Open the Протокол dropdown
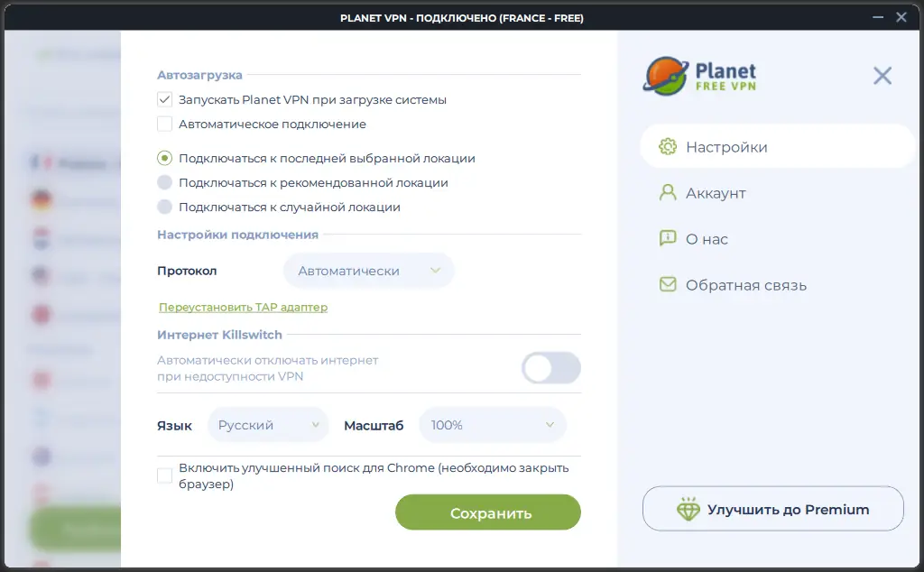 pos(369,271)
